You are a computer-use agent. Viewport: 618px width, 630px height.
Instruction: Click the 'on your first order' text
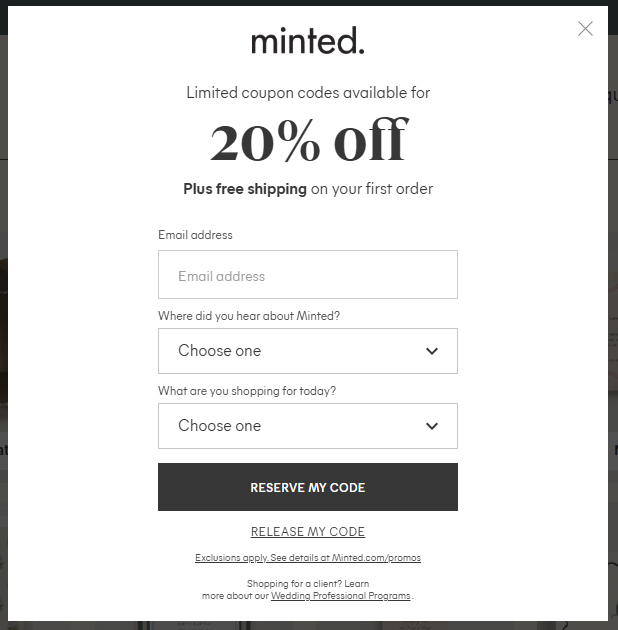coord(372,189)
